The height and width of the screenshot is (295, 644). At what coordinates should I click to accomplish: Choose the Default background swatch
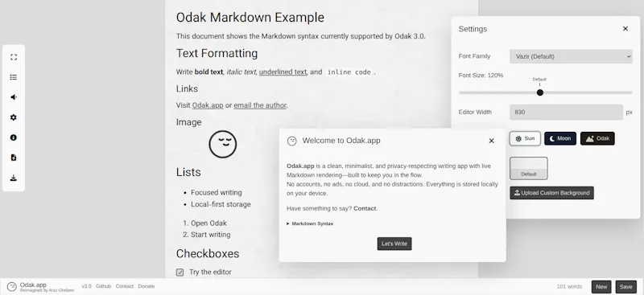529,168
